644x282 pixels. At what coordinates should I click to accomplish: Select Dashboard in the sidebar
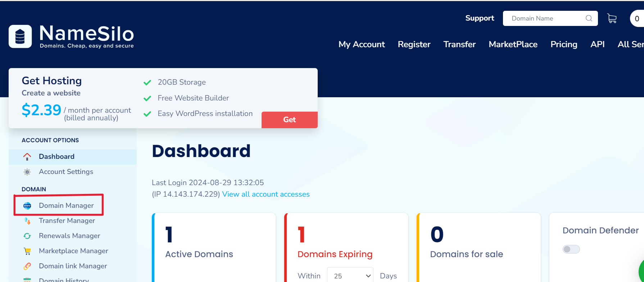tap(73, 157)
